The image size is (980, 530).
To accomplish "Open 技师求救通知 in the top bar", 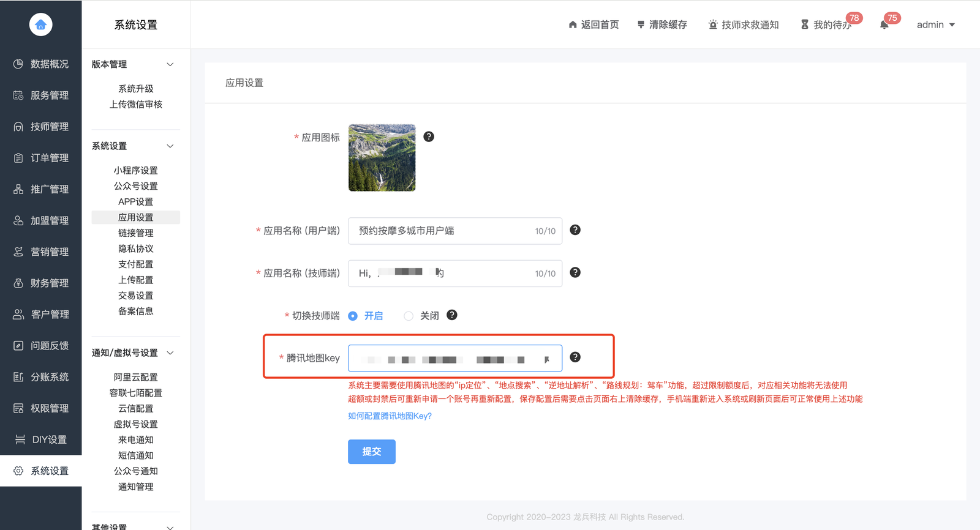I will (x=744, y=25).
